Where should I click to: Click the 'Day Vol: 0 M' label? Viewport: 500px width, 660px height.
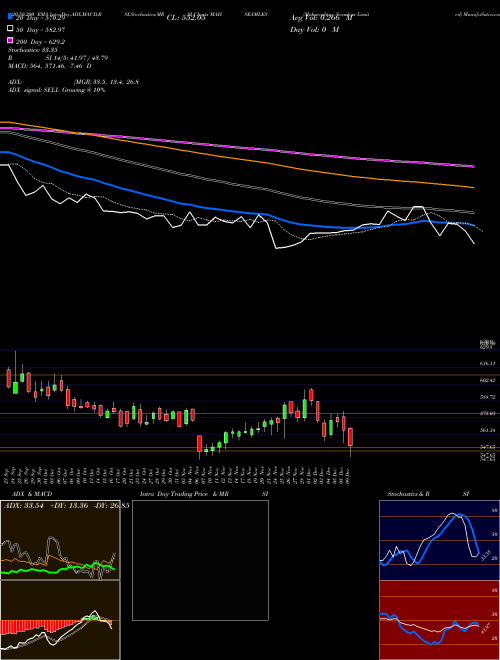(x=314, y=29)
